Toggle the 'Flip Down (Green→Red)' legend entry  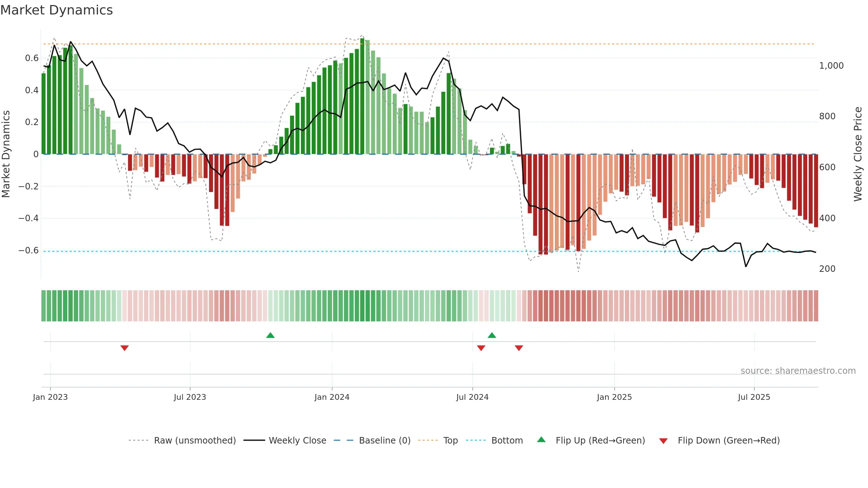coord(719,440)
